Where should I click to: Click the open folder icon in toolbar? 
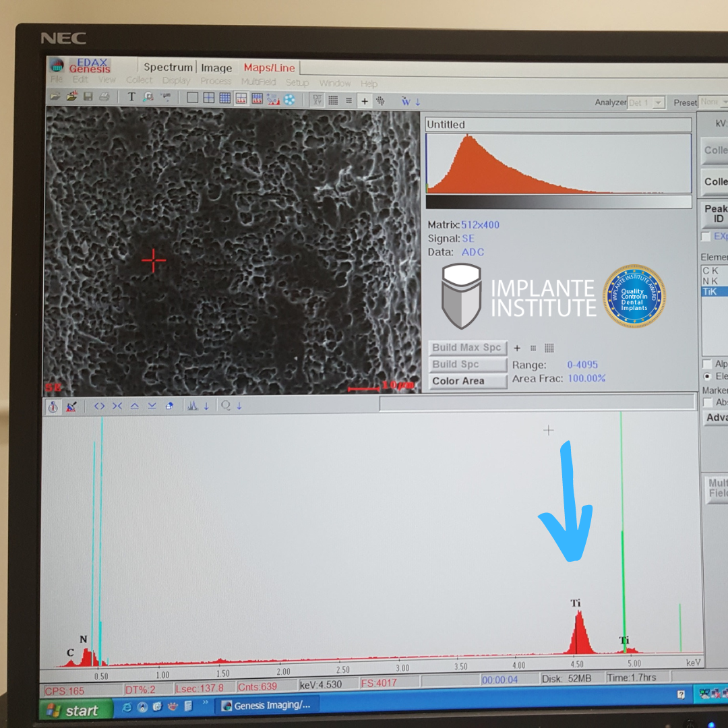click(x=56, y=98)
